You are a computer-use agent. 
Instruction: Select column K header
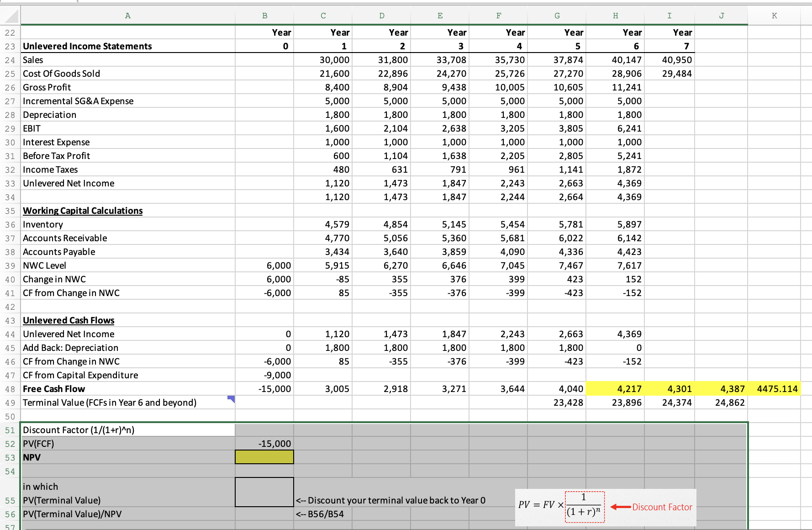click(x=774, y=16)
